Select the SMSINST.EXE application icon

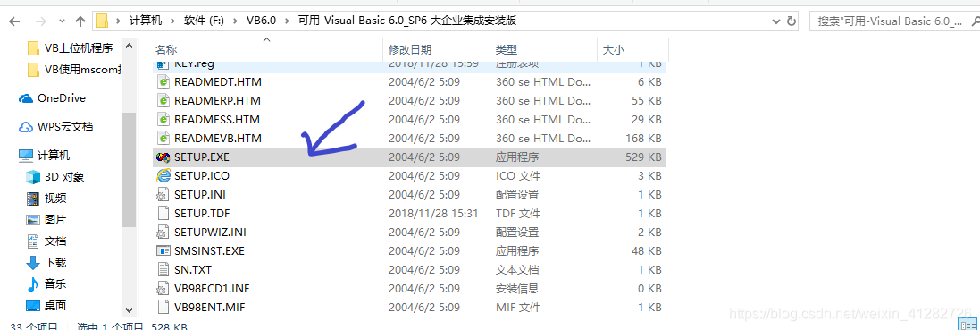tap(163, 251)
